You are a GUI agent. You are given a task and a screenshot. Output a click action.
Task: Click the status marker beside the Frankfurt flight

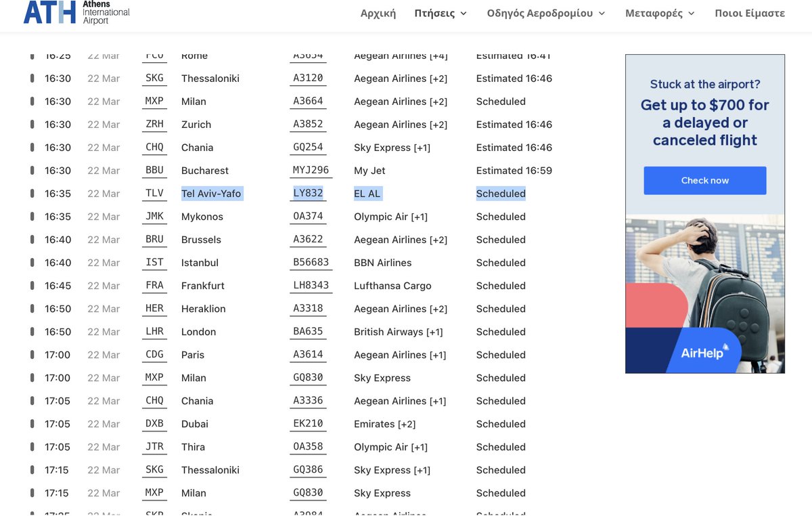tap(32, 286)
